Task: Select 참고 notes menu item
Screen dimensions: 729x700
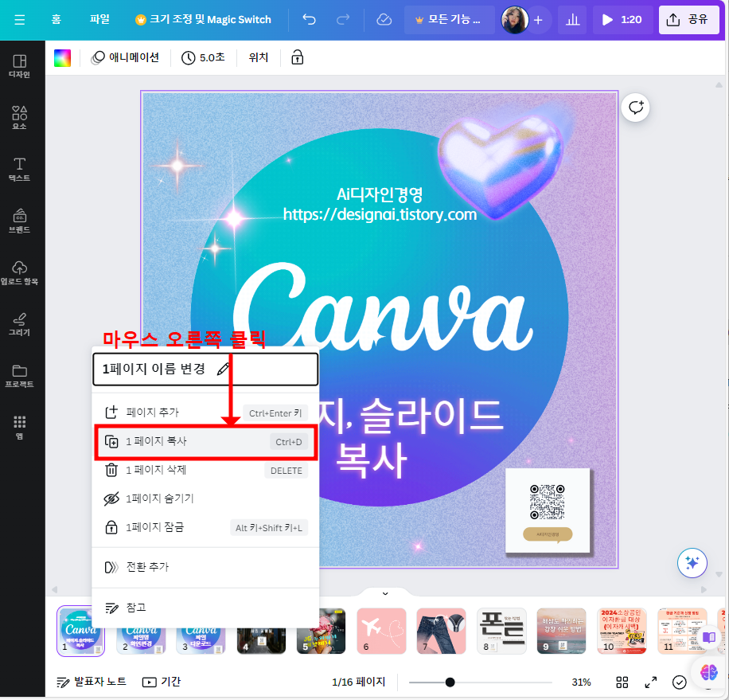Action: [205, 608]
